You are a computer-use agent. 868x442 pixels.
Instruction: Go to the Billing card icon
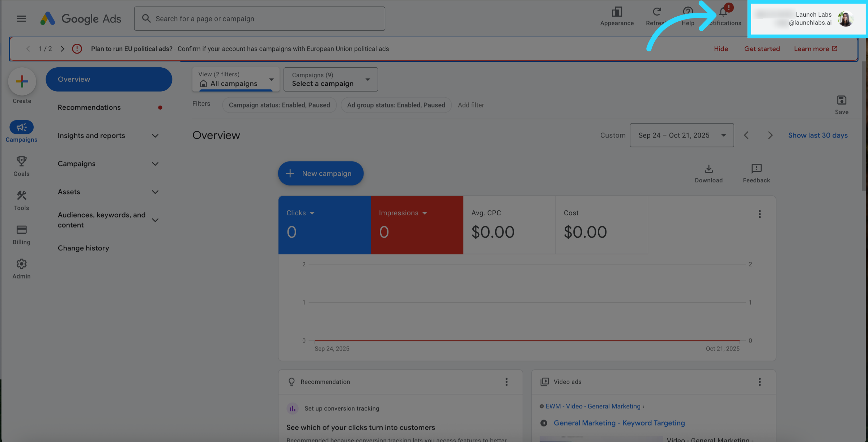coord(21,234)
